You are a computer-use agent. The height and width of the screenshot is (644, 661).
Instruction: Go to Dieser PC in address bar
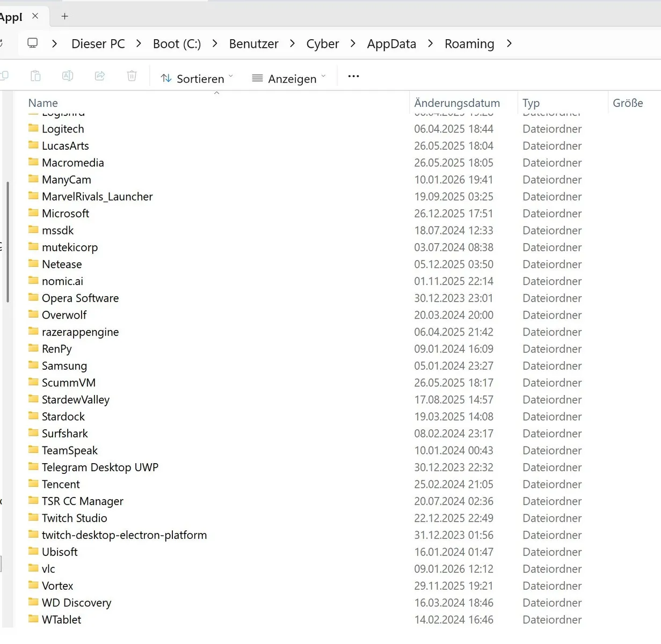pyautogui.click(x=98, y=43)
